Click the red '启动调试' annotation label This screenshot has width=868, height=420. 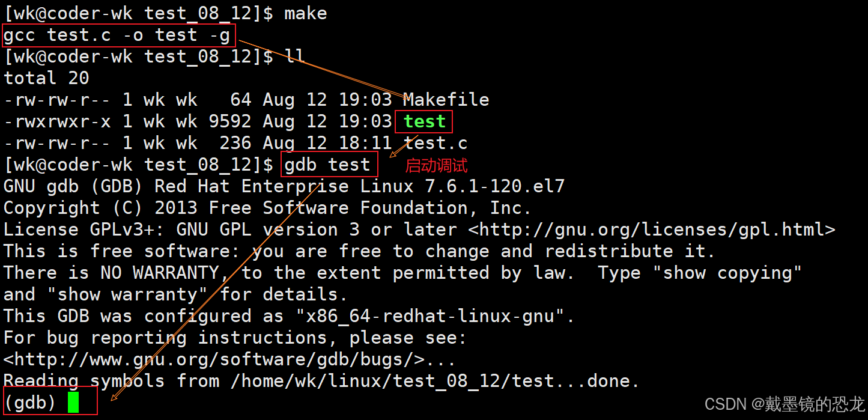click(x=437, y=166)
